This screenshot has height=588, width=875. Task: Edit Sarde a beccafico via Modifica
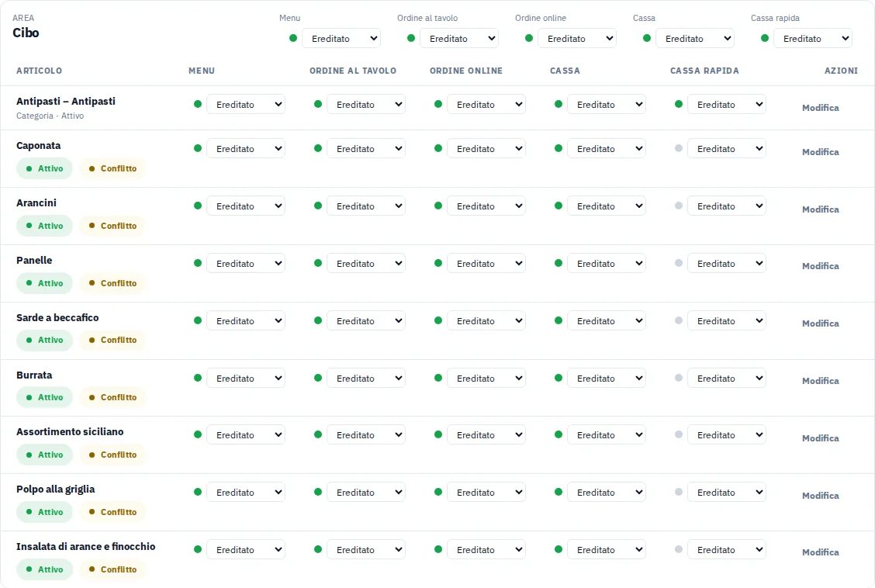click(821, 323)
